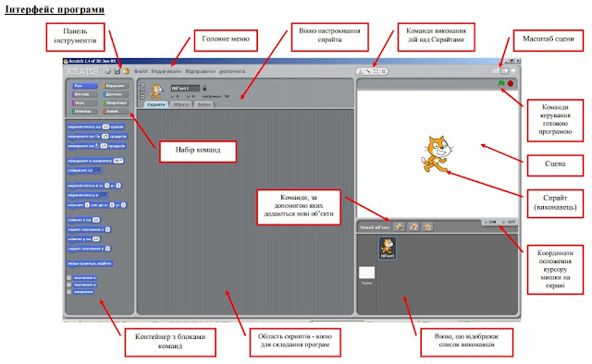
Task: Click the cat sprite on the stage
Action: (x=437, y=154)
